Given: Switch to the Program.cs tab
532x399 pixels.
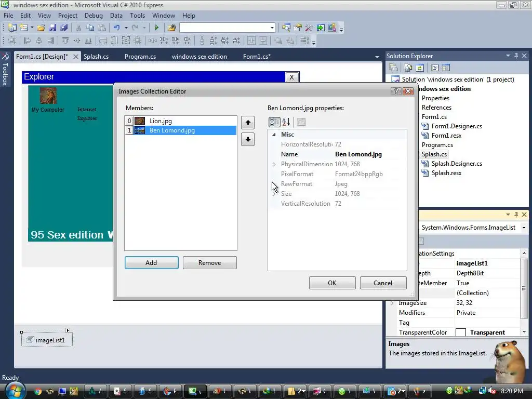Looking at the screenshot, I should (140, 57).
